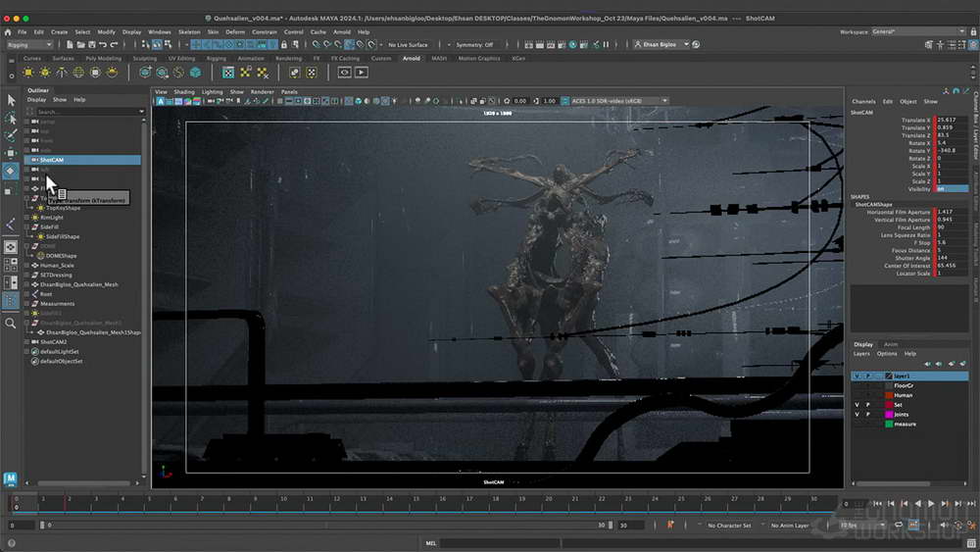This screenshot has height=552, width=980.
Task: Click Open Scene folder icon in status line
Action: pos(80,45)
